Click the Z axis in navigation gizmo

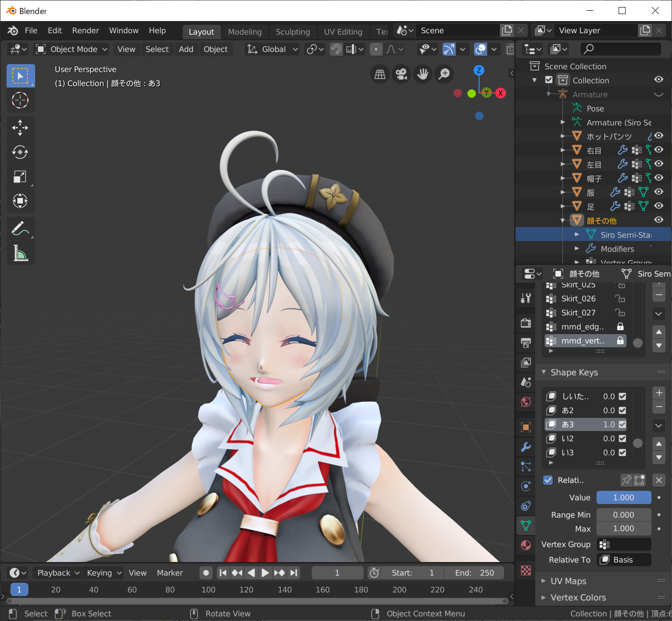tap(479, 71)
